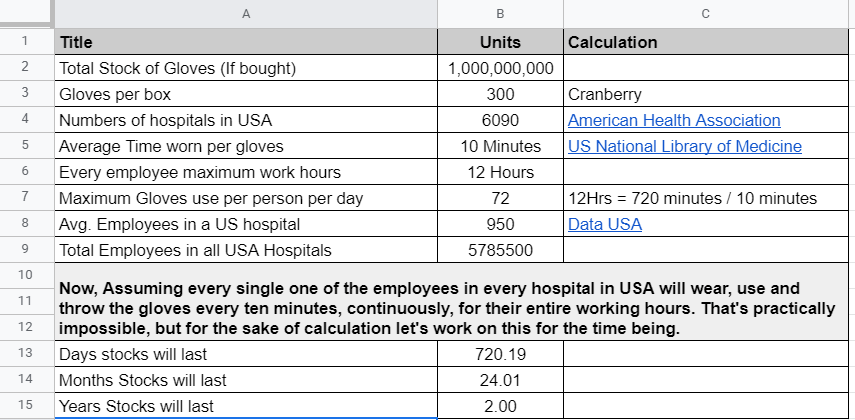The height and width of the screenshot is (420, 855).
Task: Click the cell showing 1,000,000,000
Action: 499,68
